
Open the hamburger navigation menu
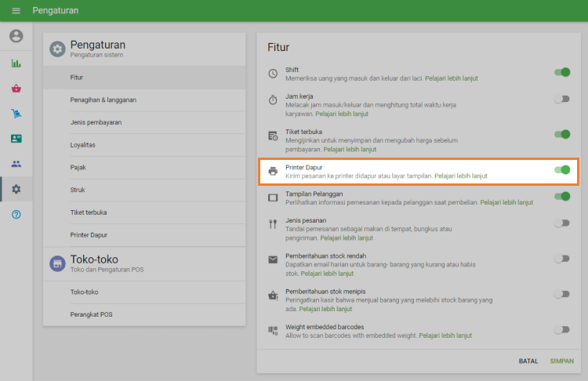[16, 11]
